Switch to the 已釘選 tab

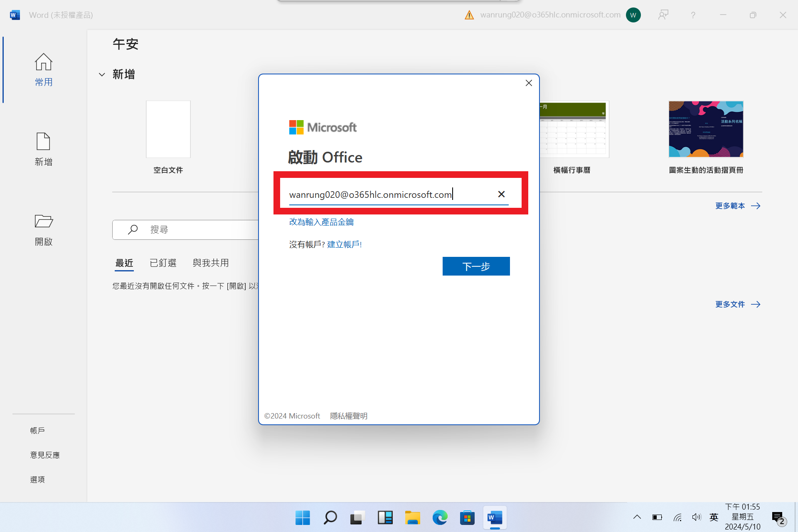tap(163, 263)
